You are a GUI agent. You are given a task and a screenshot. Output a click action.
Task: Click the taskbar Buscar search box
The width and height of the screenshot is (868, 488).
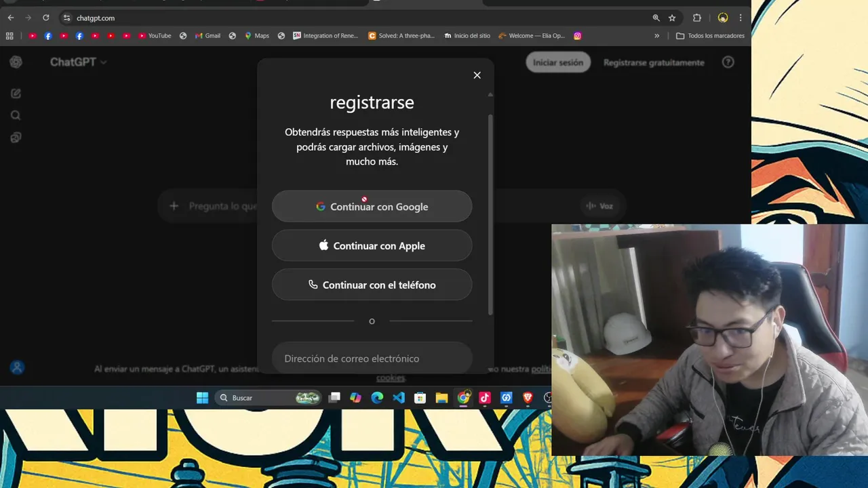point(269,398)
